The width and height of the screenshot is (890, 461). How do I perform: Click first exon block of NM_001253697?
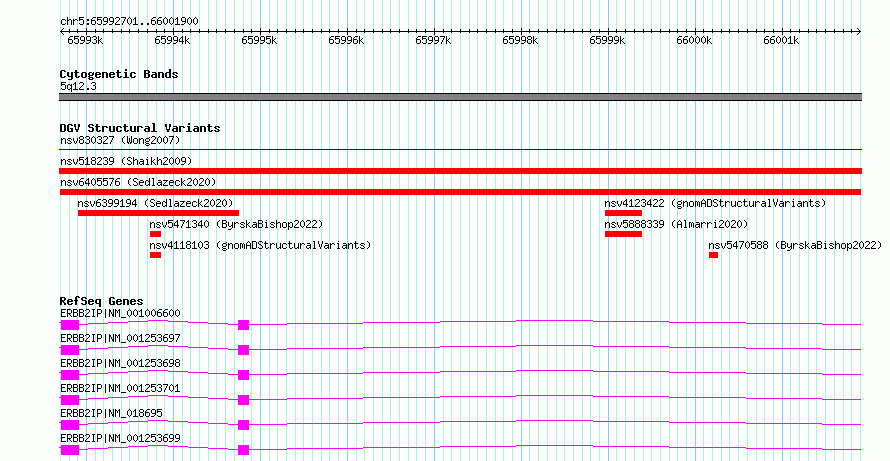point(69,350)
